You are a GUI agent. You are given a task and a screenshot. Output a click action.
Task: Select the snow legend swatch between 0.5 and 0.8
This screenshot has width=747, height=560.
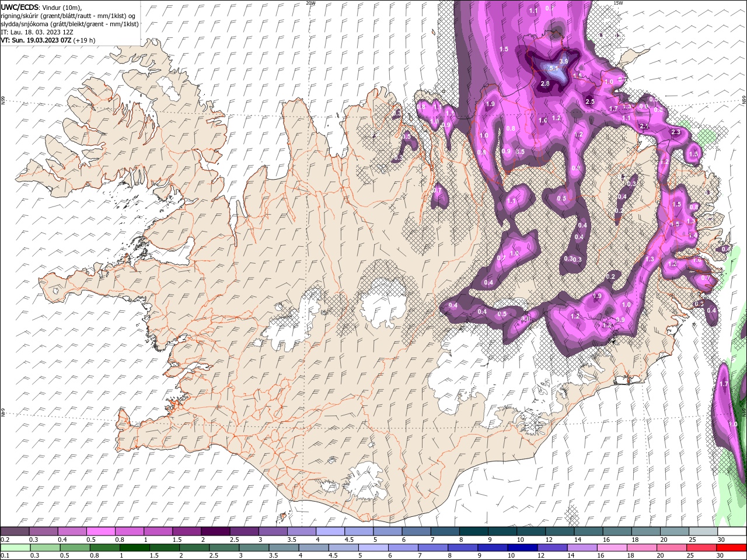100,531
